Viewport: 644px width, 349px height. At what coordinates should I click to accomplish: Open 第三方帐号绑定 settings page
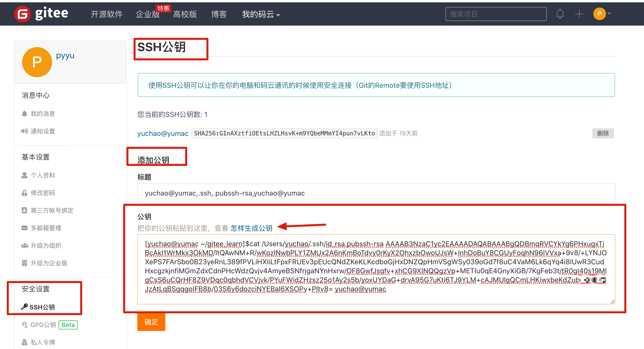52,210
